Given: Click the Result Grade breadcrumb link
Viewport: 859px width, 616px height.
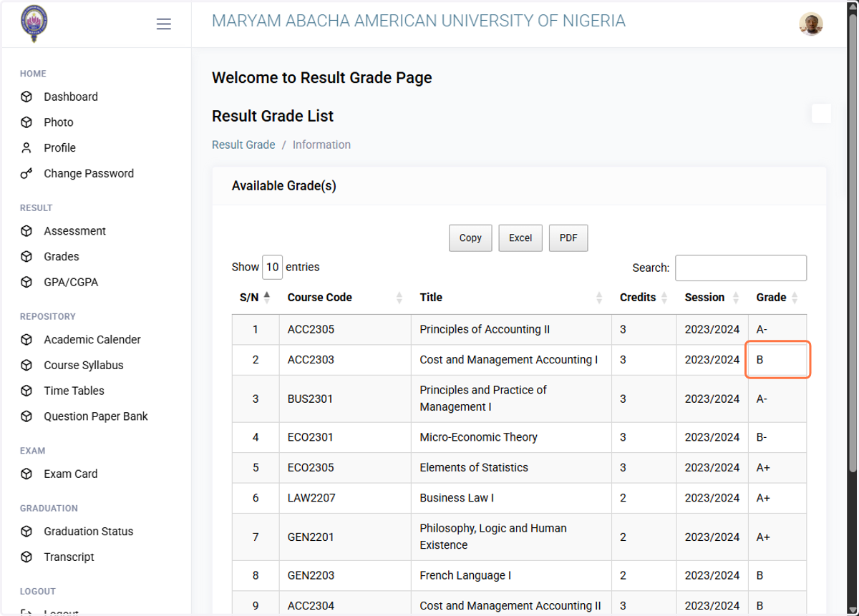Looking at the screenshot, I should pyautogui.click(x=243, y=145).
